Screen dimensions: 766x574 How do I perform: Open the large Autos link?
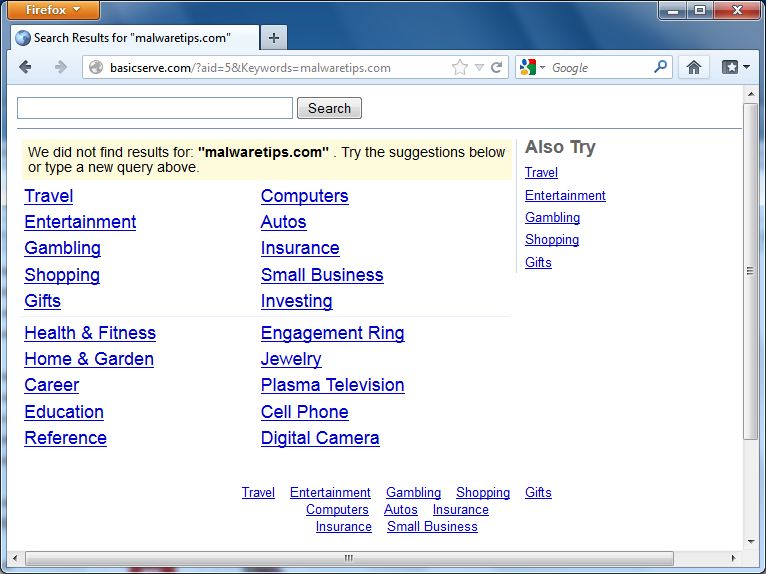(283, 222)
